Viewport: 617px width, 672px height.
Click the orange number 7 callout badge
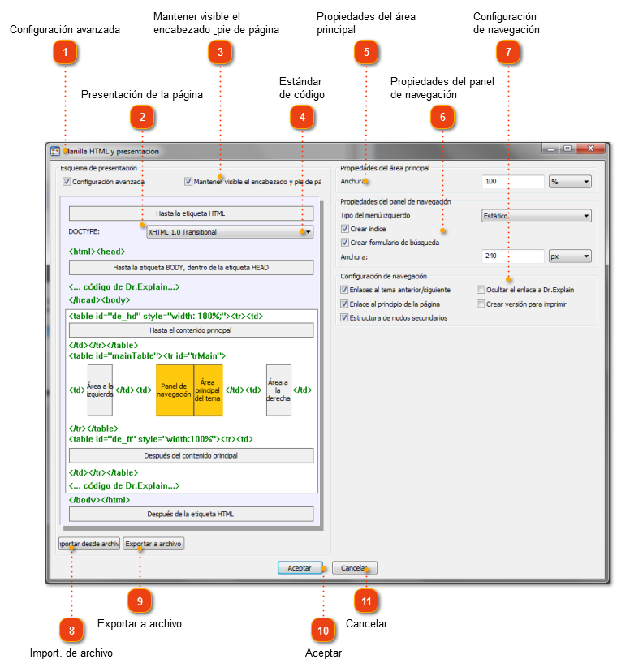(x=508, y=52)
